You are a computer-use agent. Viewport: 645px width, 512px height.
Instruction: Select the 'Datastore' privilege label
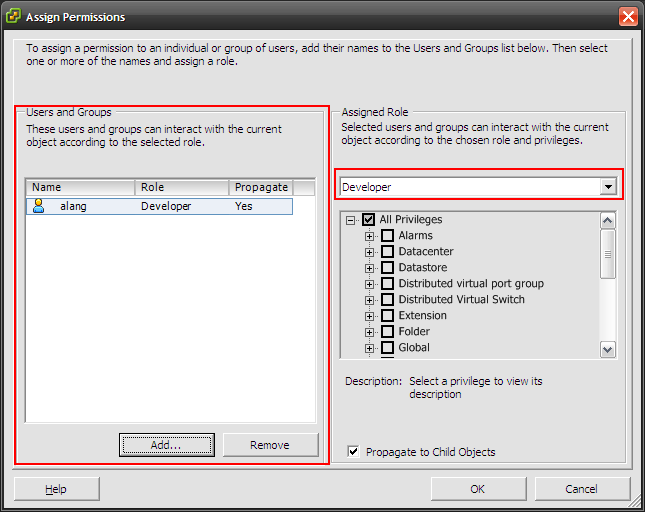[422, 267]
